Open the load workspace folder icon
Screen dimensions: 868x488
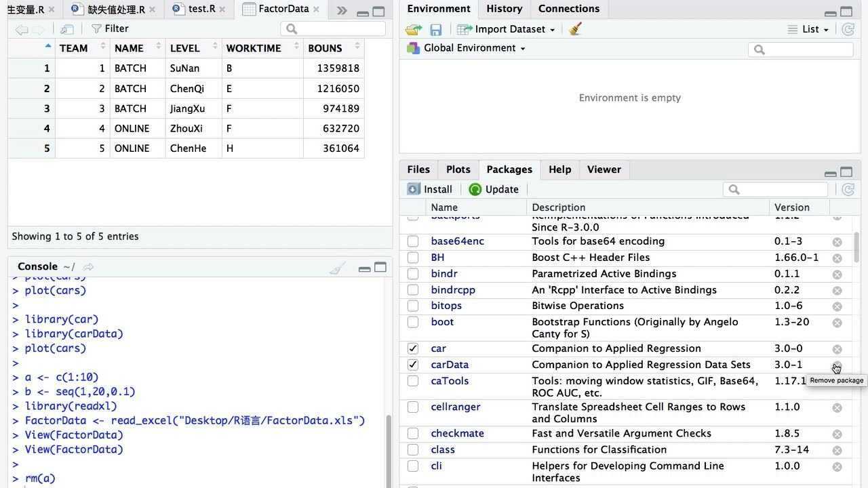point(413,30)
